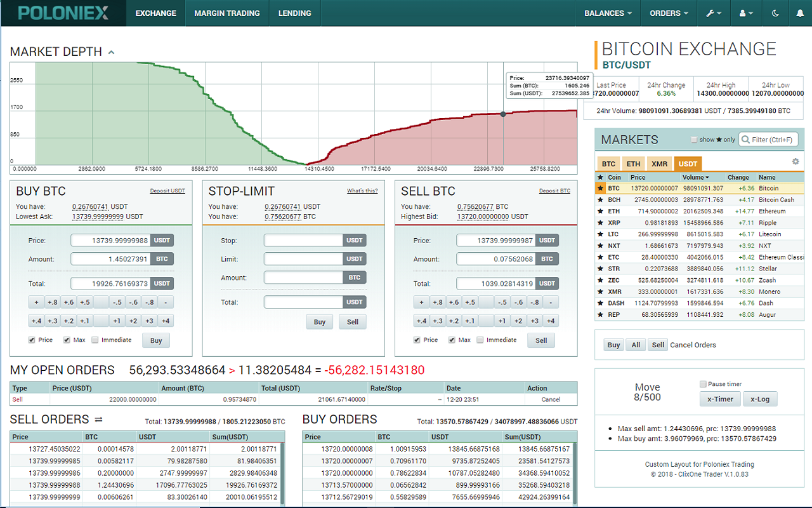Click the market depth chart point marker
Viewport: 812px width, 508px height.
[x=503, y=114]
